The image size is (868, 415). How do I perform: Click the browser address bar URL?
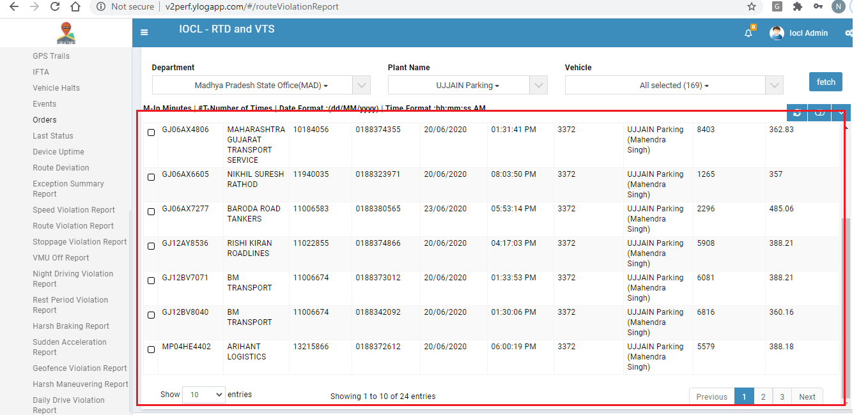tap(252, 6)
